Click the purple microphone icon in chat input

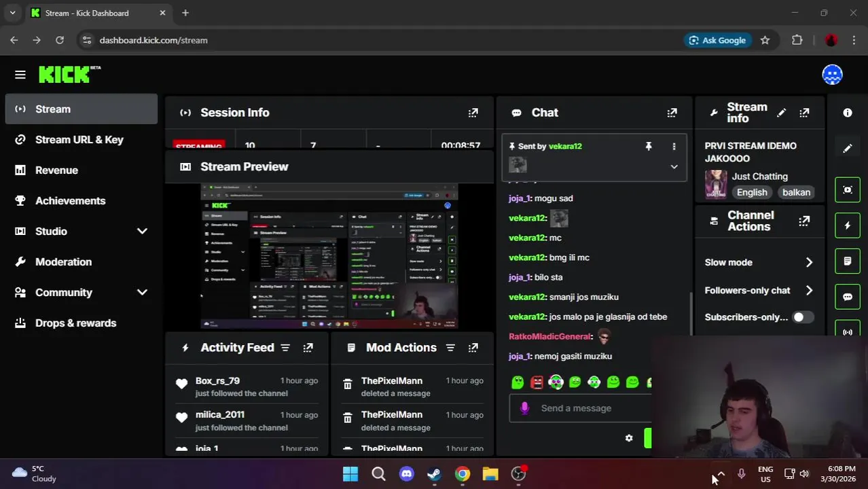click(524, 408)
